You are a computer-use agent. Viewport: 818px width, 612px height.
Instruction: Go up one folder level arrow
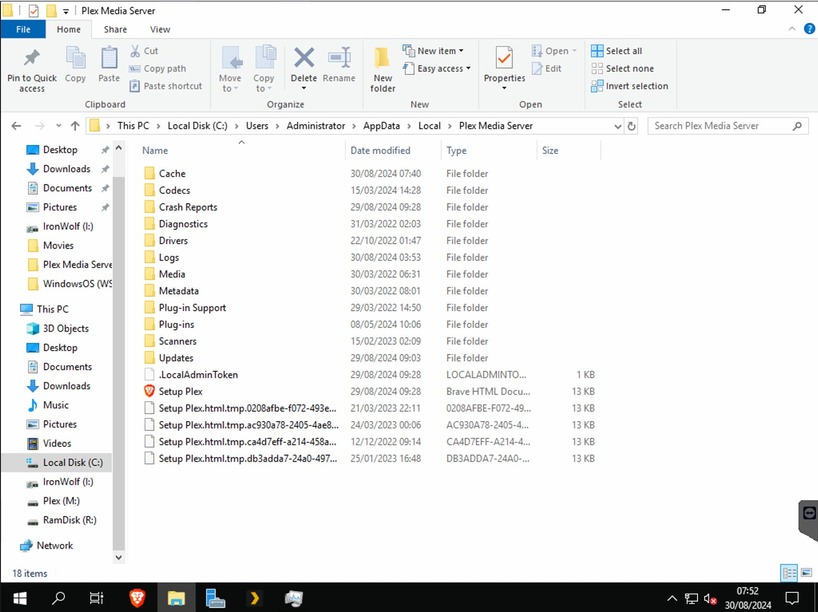coord(75,126)
